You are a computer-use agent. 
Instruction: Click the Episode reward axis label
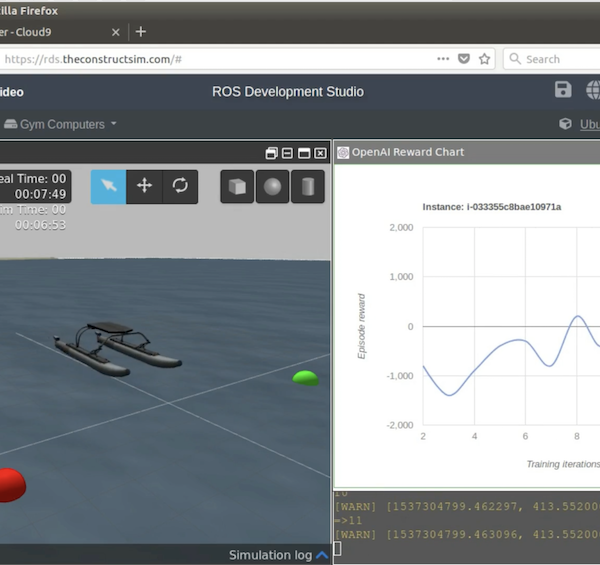tap(361, 326)
